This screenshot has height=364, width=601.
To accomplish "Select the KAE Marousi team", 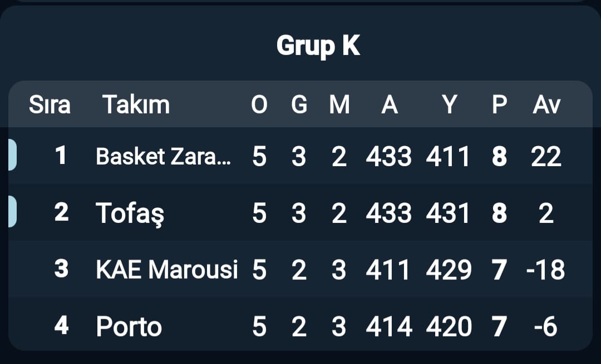I will (x=167, y=270).
